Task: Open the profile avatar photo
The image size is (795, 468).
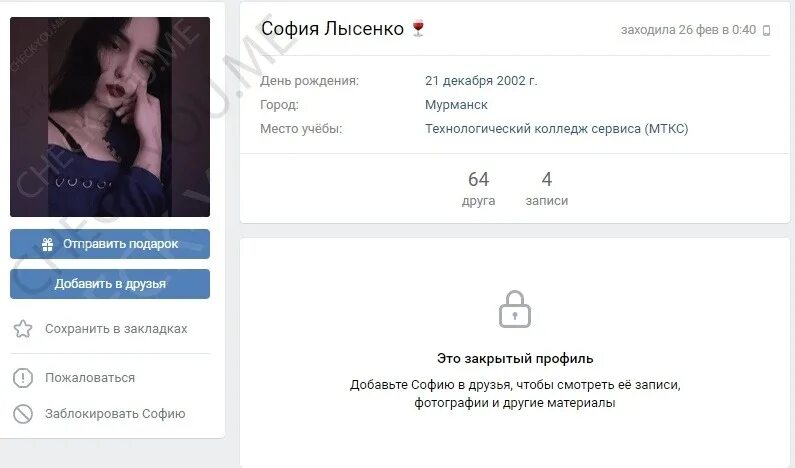Action: click(110, 117)
